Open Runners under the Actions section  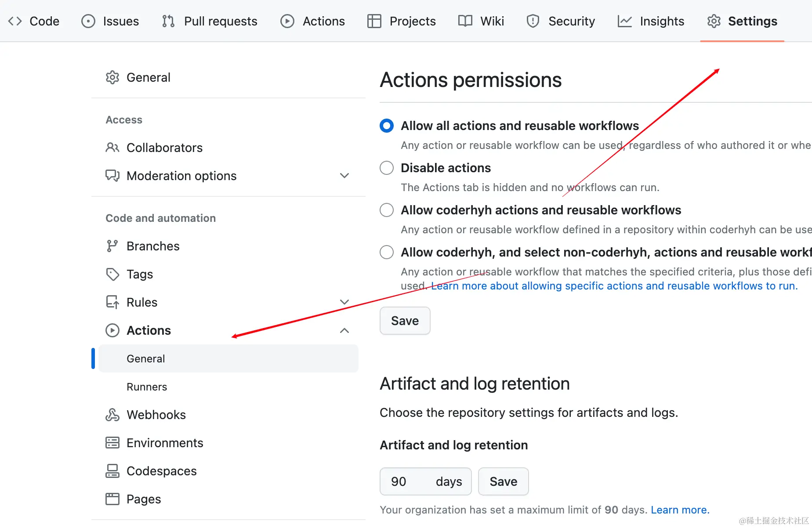tap(147, 387)
